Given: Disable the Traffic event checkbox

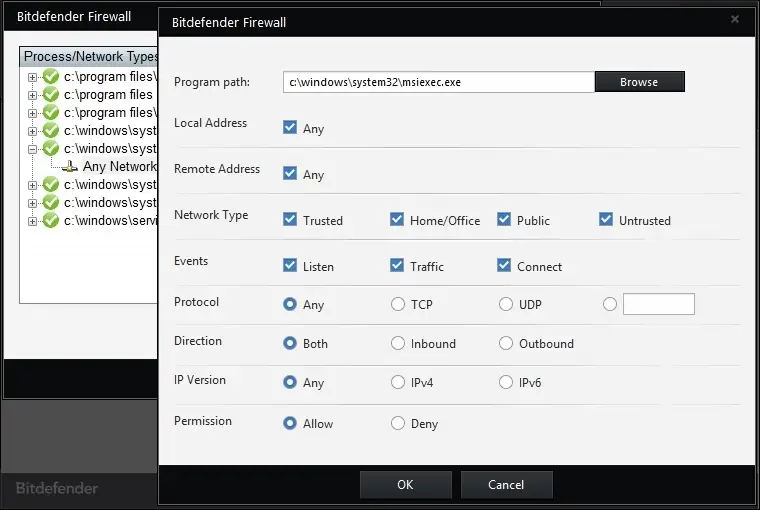Looking at the screenshot, I should pyautogui.click(x=397, y=266).
